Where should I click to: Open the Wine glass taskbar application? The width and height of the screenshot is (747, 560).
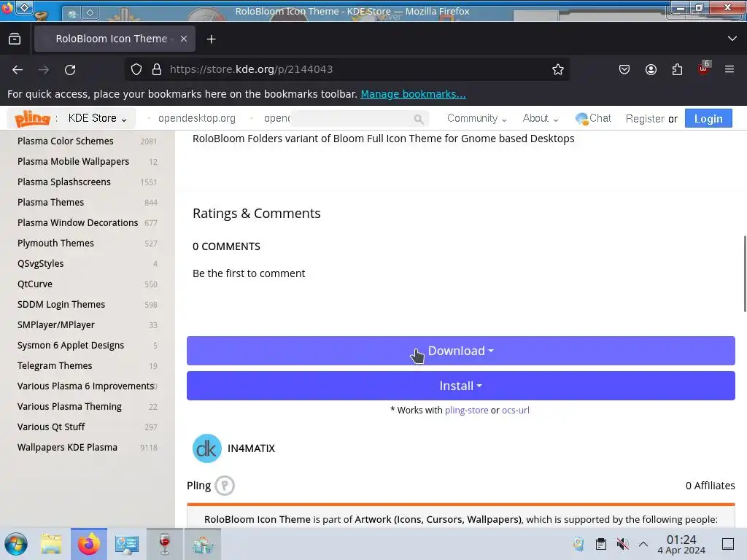[x=165, y=544]
